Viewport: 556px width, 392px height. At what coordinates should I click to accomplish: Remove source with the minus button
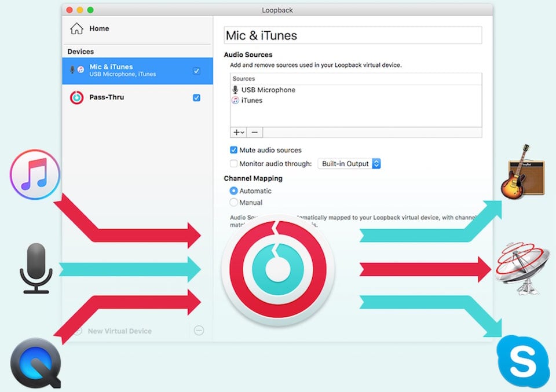[255, 132]
